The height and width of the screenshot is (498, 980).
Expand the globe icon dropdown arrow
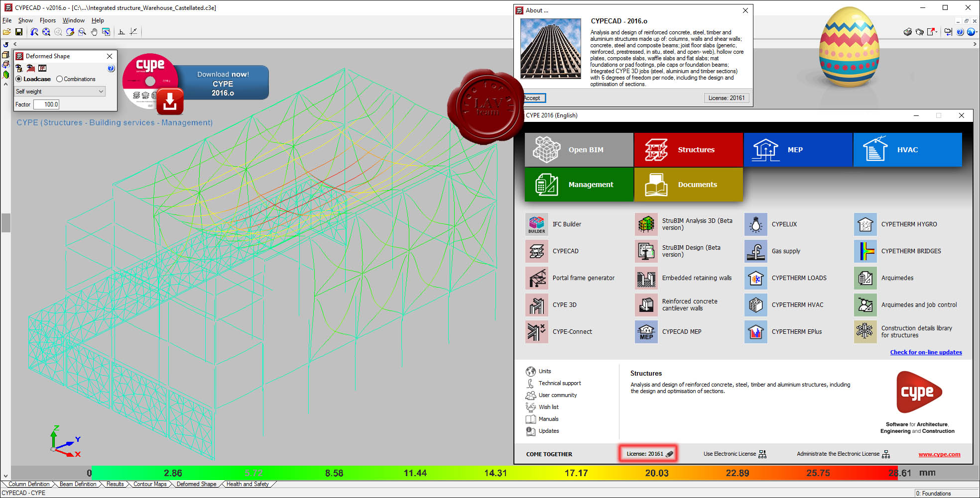[977, 32]
